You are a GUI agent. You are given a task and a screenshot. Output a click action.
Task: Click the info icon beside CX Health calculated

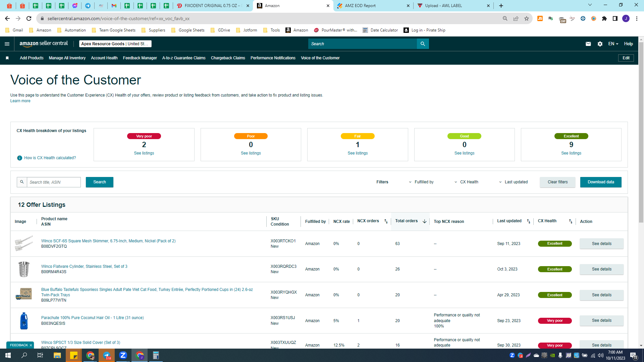point(19,158)
